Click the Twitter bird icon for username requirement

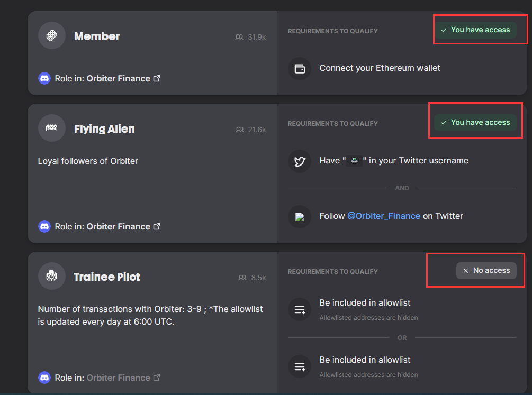[x=300, y=161]
